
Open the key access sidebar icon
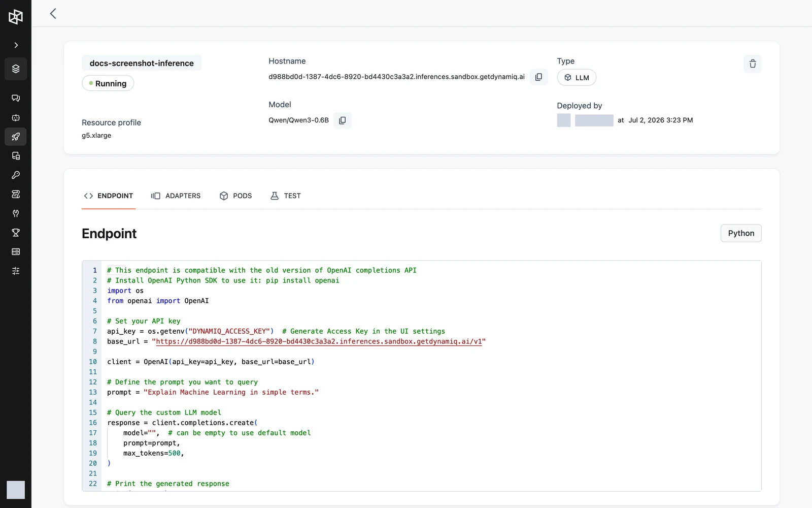pyautogui.click(x=16, y=175)
